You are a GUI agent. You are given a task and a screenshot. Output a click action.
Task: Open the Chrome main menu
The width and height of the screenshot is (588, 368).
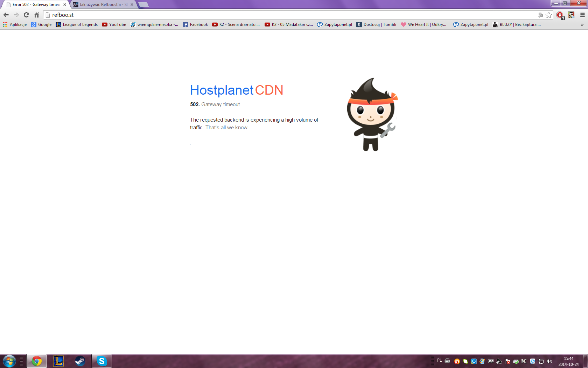tap(582, 15)
